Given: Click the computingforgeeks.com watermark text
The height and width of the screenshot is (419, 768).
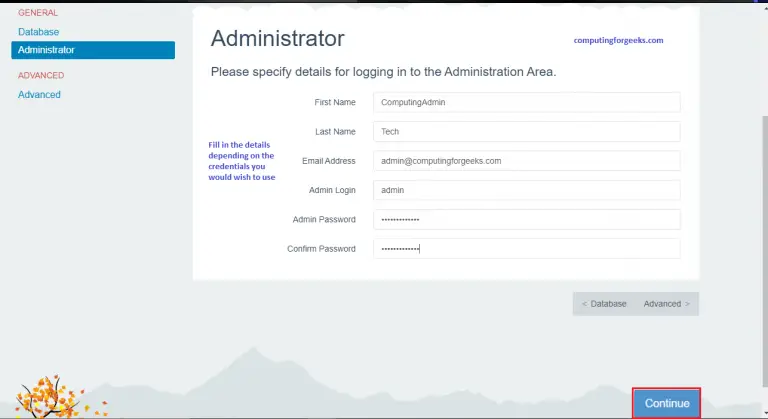Looking at the screenshot, I should pos(618,41).
